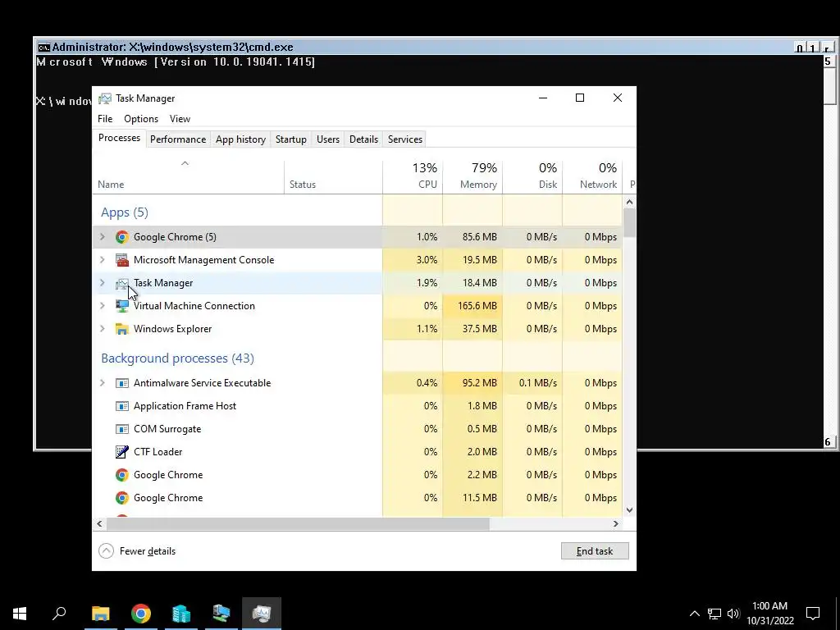This screenshot has height=630, width=840.
Task: Expand the Microsoft Management Console entry
Action: pos(103,260)
